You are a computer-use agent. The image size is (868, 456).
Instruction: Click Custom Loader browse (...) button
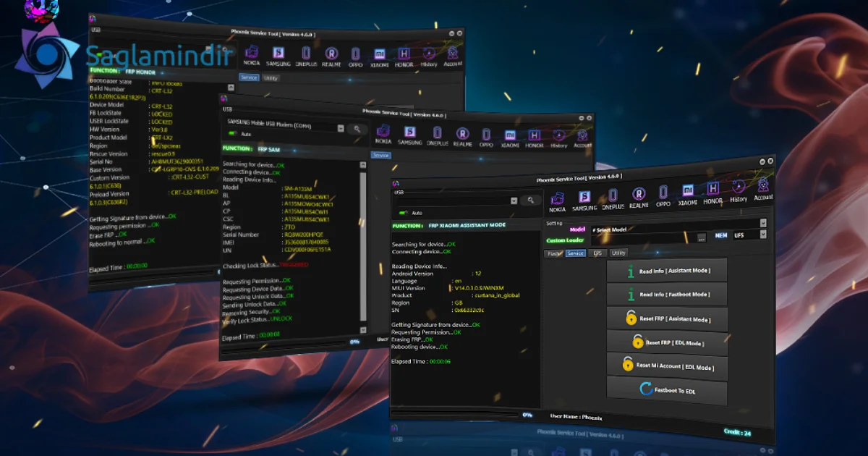pos(702,237)
